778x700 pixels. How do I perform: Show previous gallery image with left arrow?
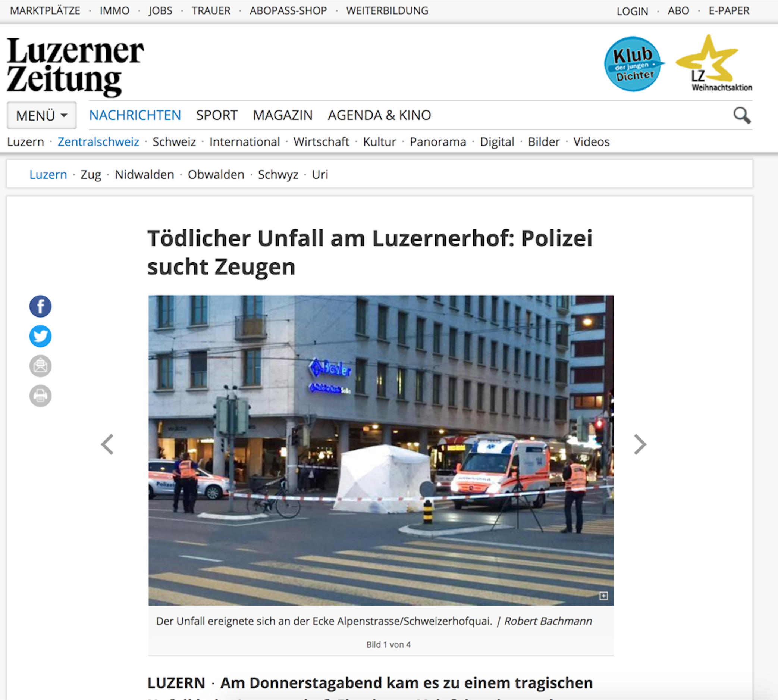tap(107, 444)
